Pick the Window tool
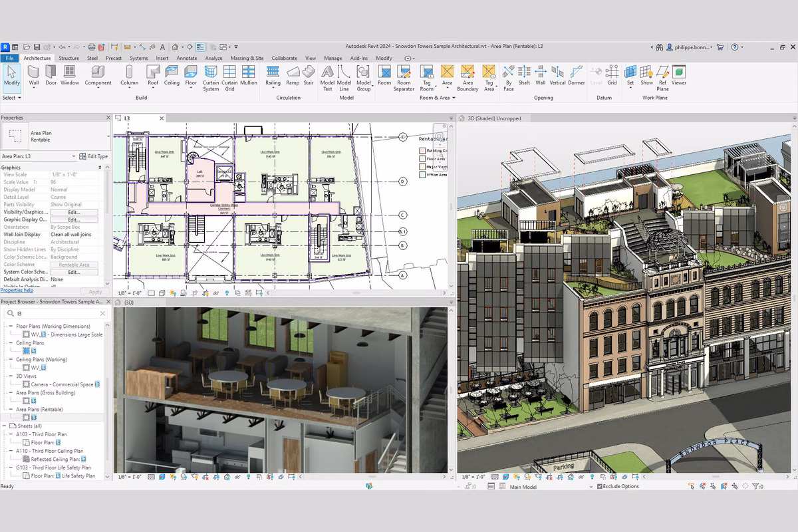The width and height of the screenshot is (798, 532). click(70, 75)
